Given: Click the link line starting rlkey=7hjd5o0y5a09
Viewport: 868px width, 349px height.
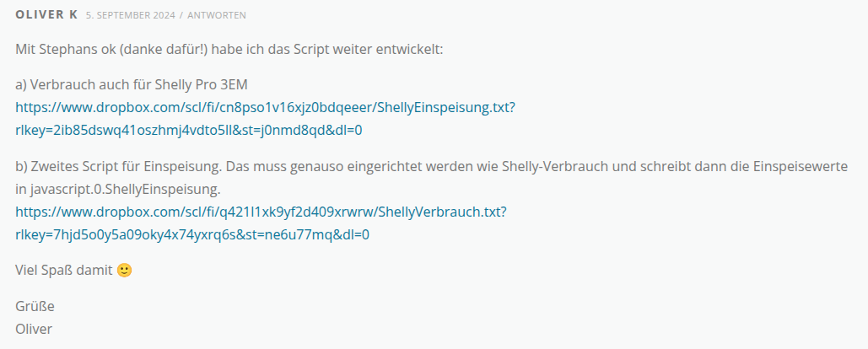Looking at the screenshot, I should click(x=192, y=234).
